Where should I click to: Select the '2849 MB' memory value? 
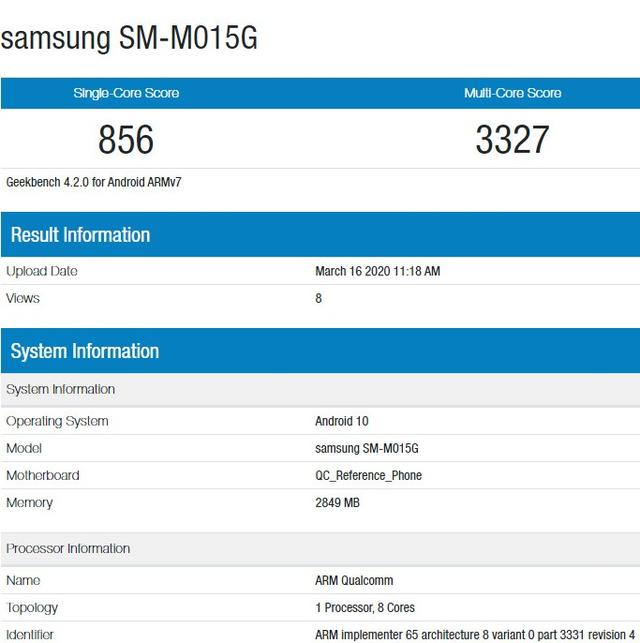tap(337, 503)
